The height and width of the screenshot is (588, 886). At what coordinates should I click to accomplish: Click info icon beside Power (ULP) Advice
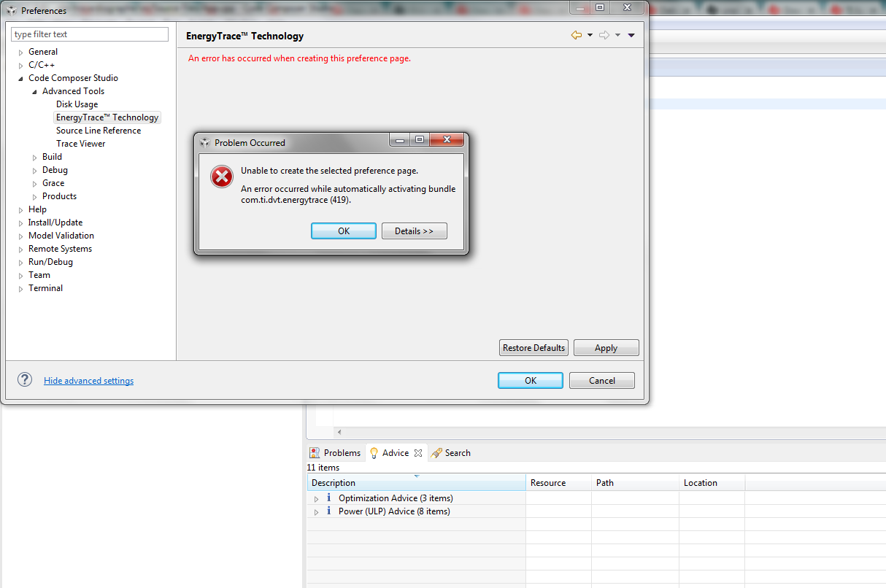coord(328,511)
